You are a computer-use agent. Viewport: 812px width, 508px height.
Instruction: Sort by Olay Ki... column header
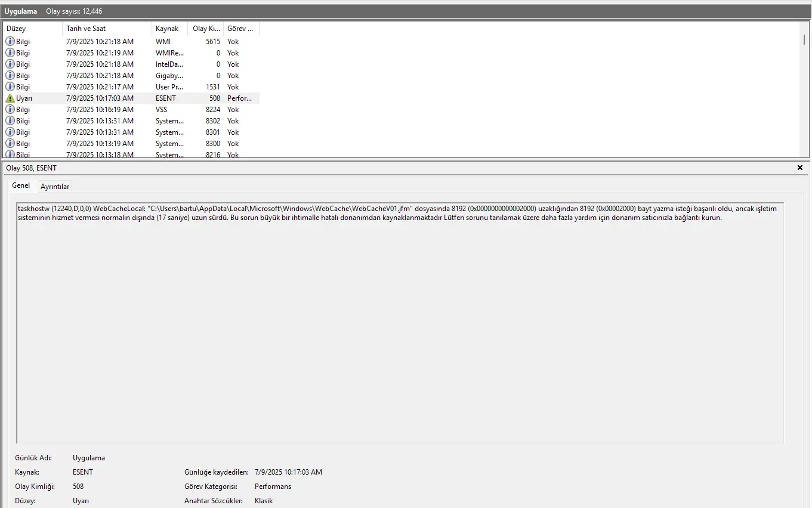[x=206, y=29]
